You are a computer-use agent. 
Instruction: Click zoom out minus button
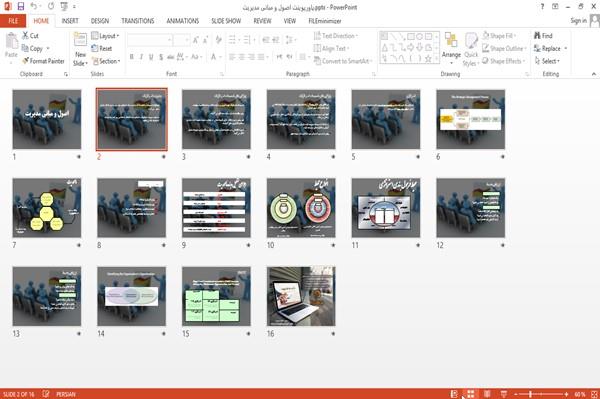(515, 394)
